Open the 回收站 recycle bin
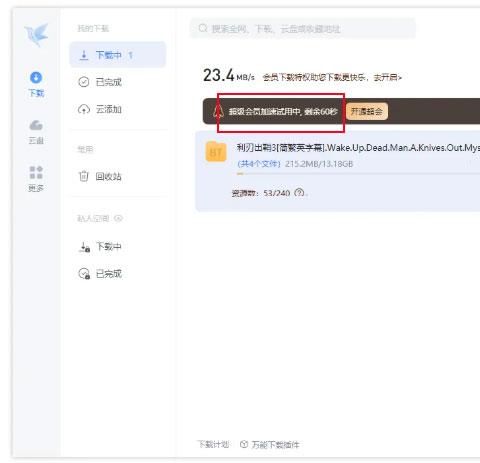Viewport: 480px width, 463px height. 118,176
